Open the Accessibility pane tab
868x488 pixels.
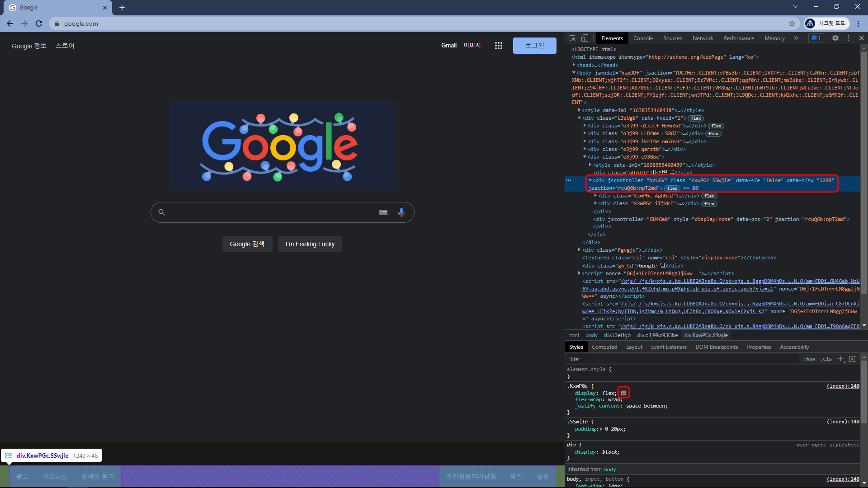click(794, 347)
